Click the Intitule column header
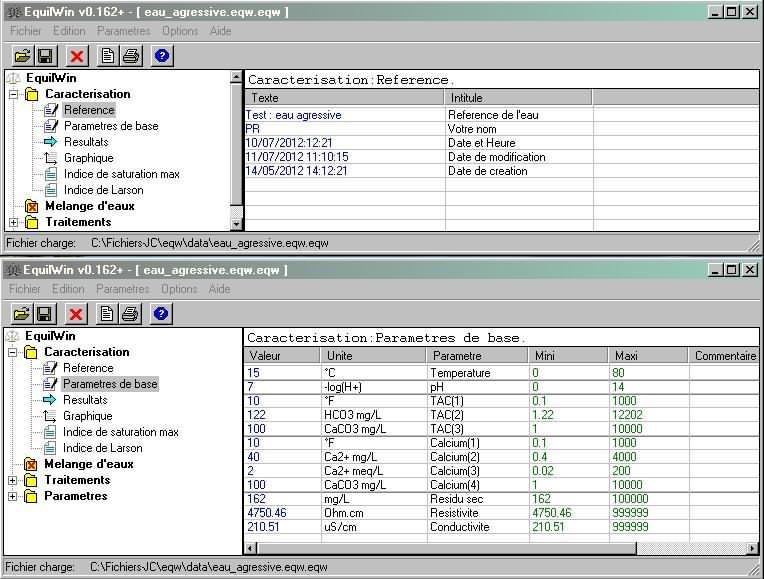This screenshot has height=579, width=764. click(x=518, y=98)
